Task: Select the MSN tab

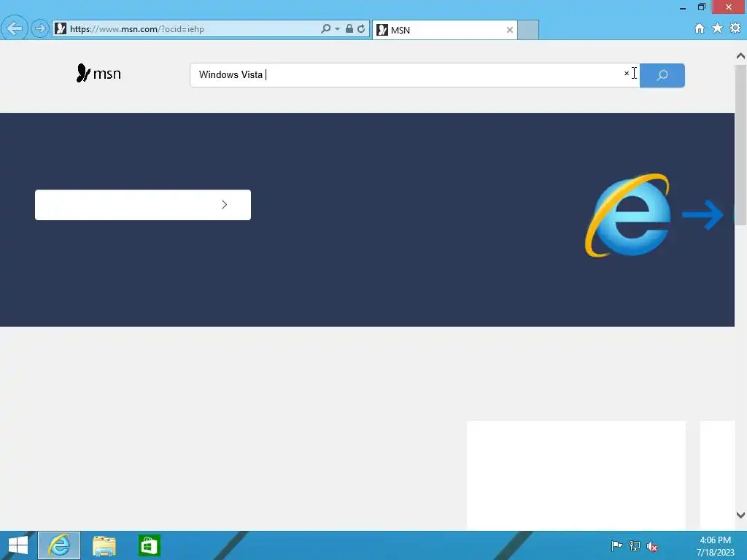Action: (x=444, y=30)
